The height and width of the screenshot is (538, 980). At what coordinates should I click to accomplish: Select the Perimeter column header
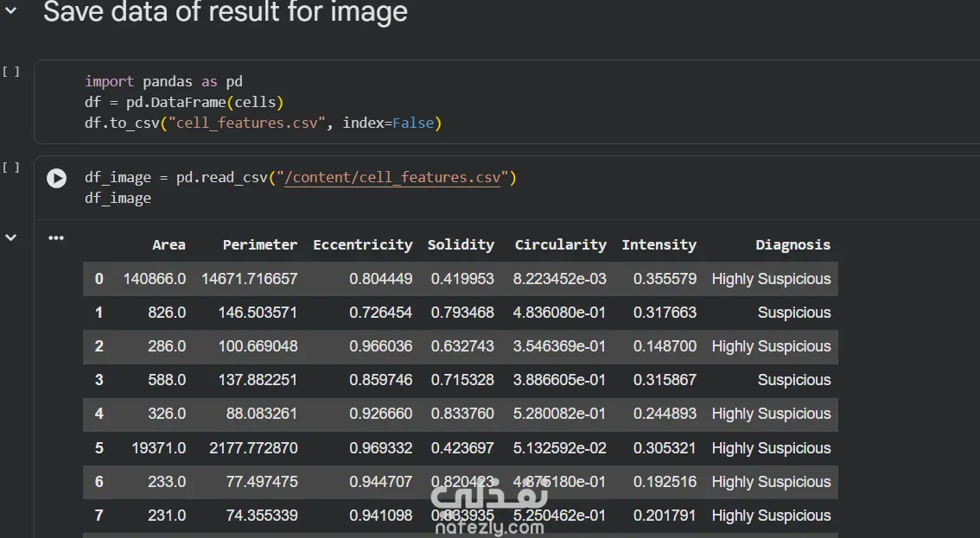259,245
